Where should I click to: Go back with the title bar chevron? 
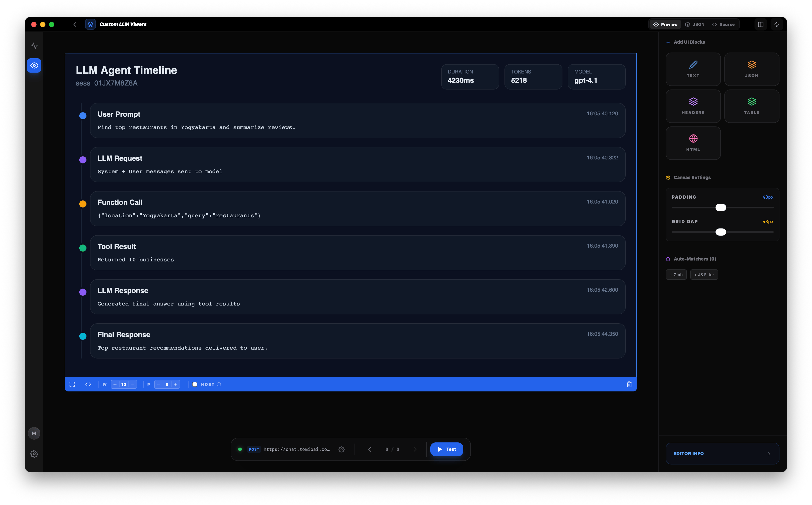click(75, 24)
